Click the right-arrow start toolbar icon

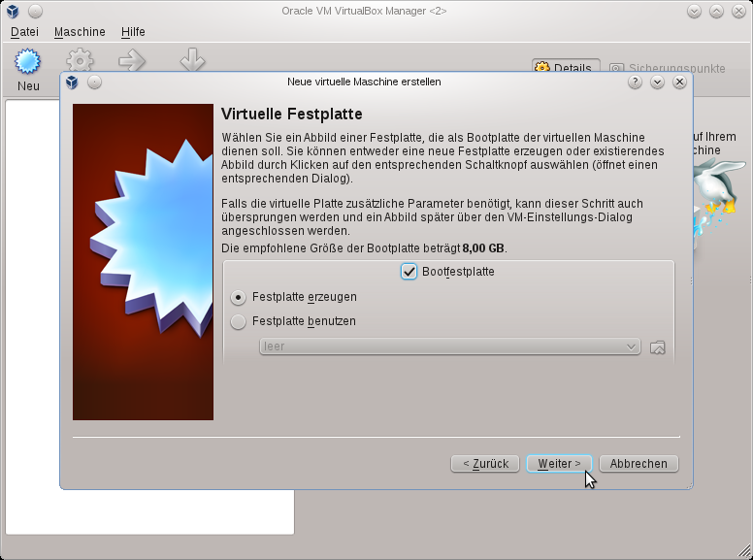(x=132, y=60)
